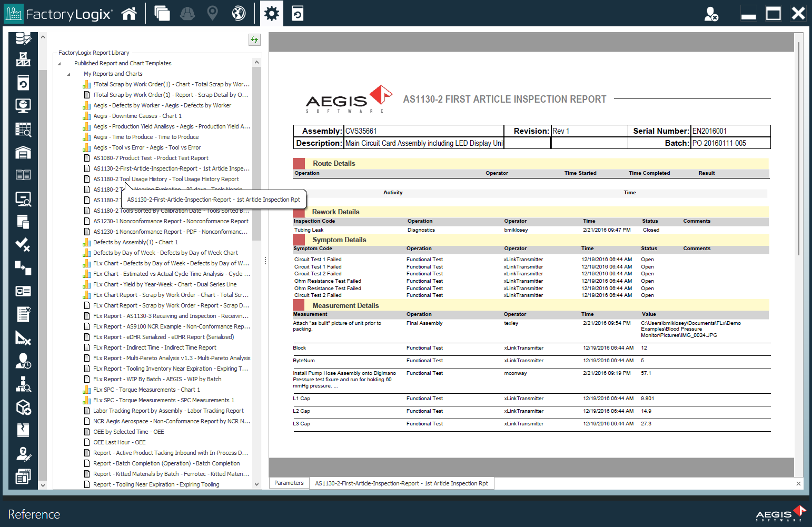Collapse the My Reports and Charts node
Image resolution: width=812 pixels, height=527 pixels.
point(68,74)
